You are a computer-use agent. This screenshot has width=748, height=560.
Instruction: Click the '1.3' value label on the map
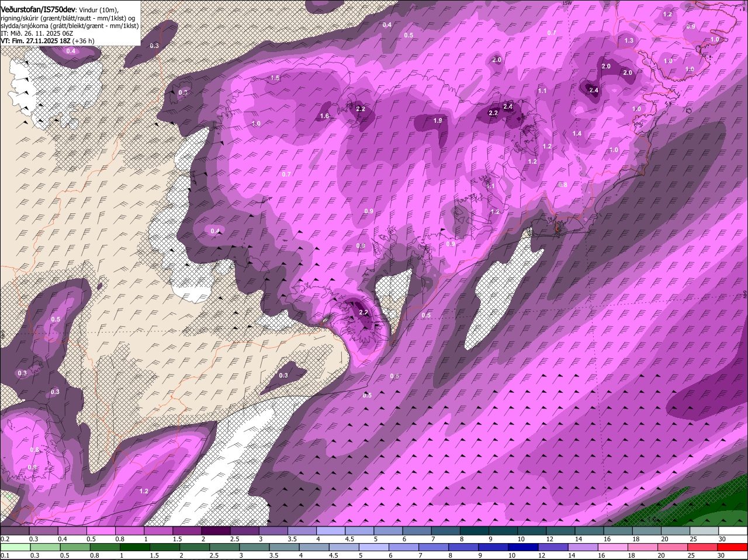[629, 40]
